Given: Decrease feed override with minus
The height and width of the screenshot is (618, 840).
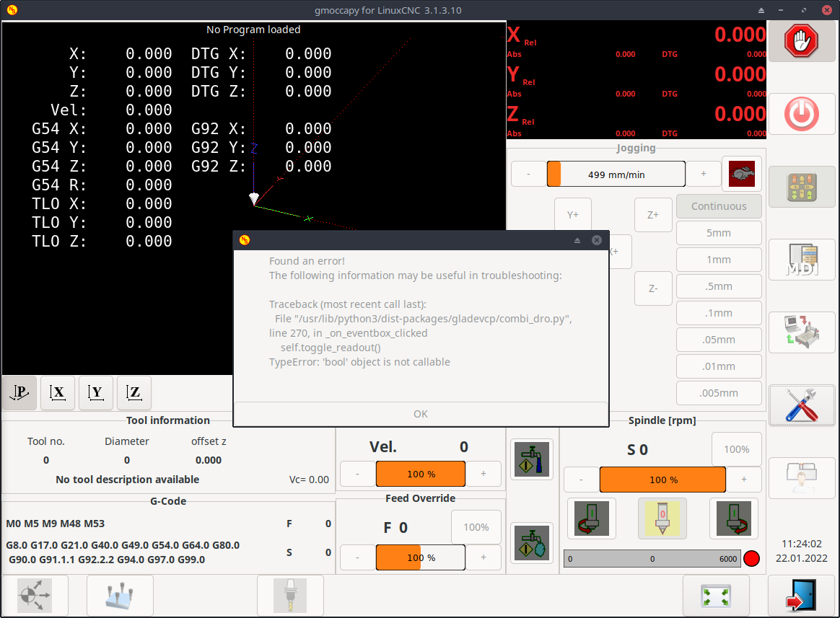Looking at the screenshot, I should click(x=357, y=557).
